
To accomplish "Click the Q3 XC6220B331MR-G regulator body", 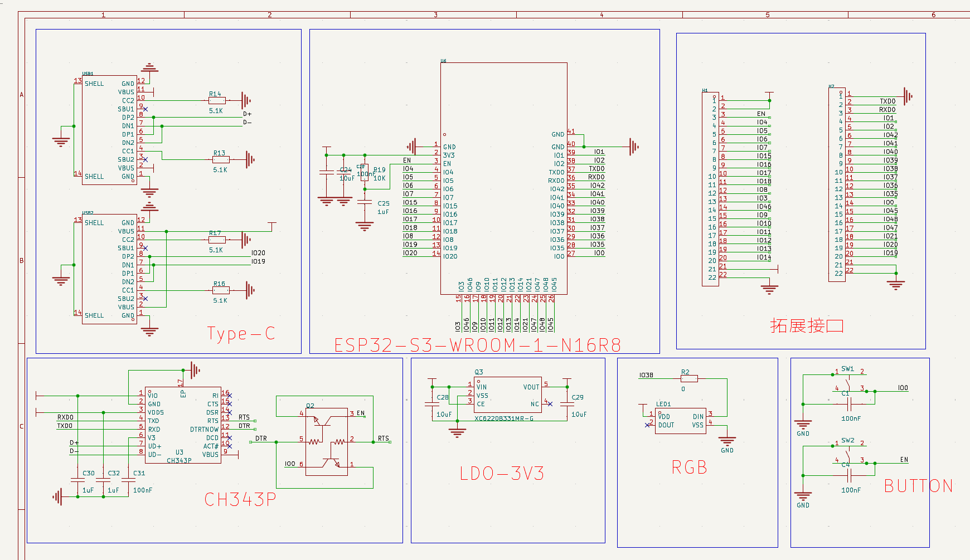I will [507, 395].
